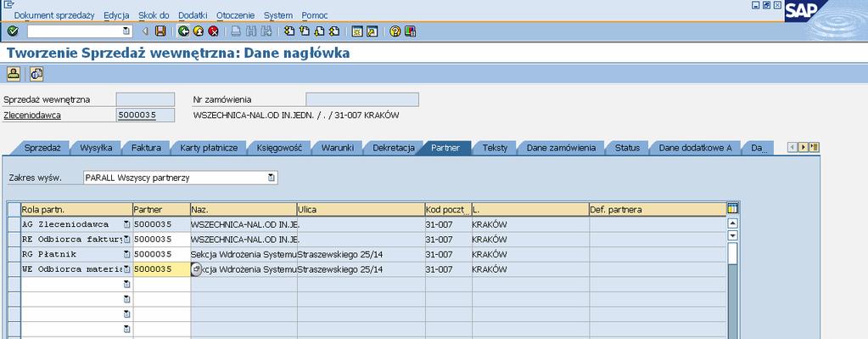Open the RE Odbiorca faktury role dropdown

(126, 240)
